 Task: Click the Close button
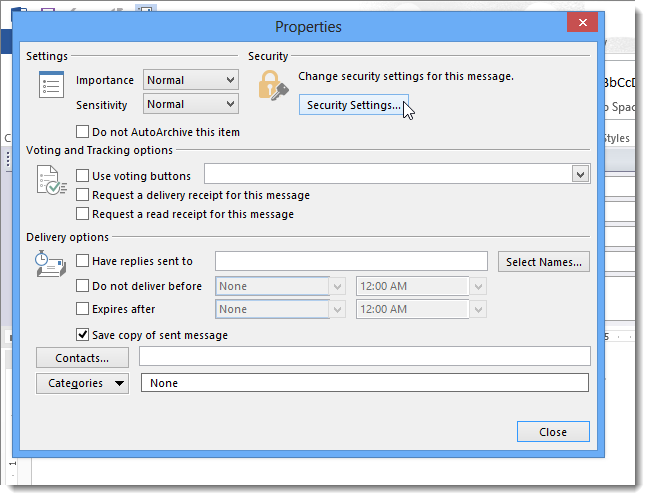pyautogui.click(x=553, y=432)
